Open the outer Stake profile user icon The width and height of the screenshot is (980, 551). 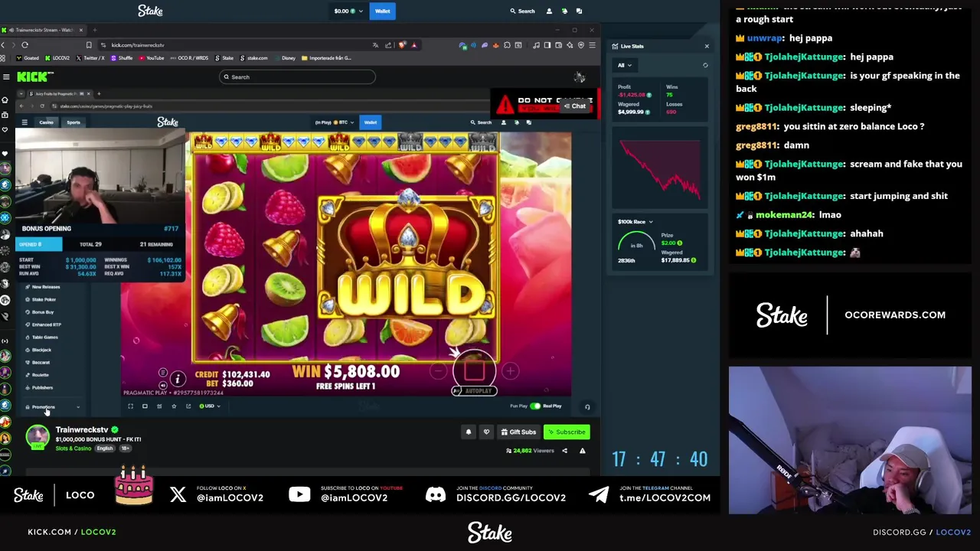tap(549, 11)
